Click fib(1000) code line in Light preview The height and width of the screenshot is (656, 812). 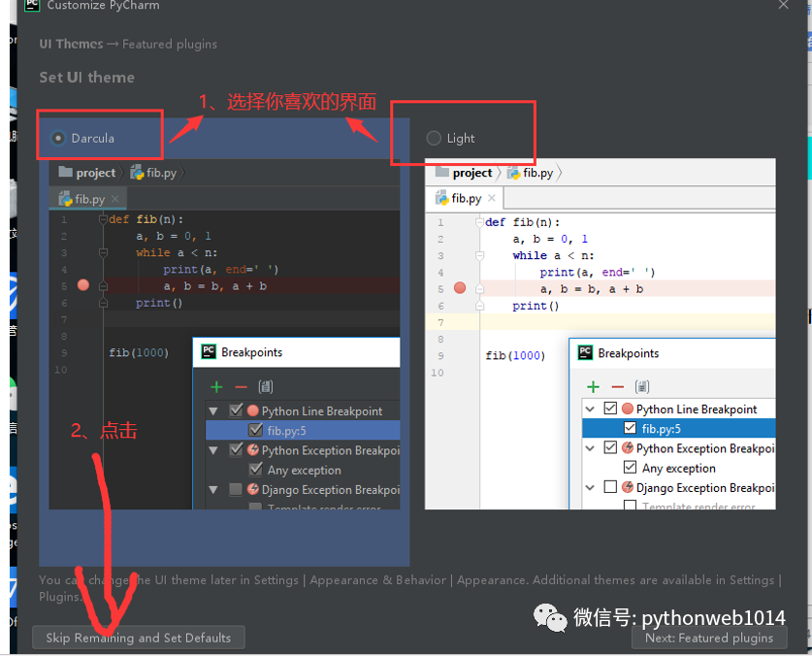pyautogui.click(x=515, y=355)
